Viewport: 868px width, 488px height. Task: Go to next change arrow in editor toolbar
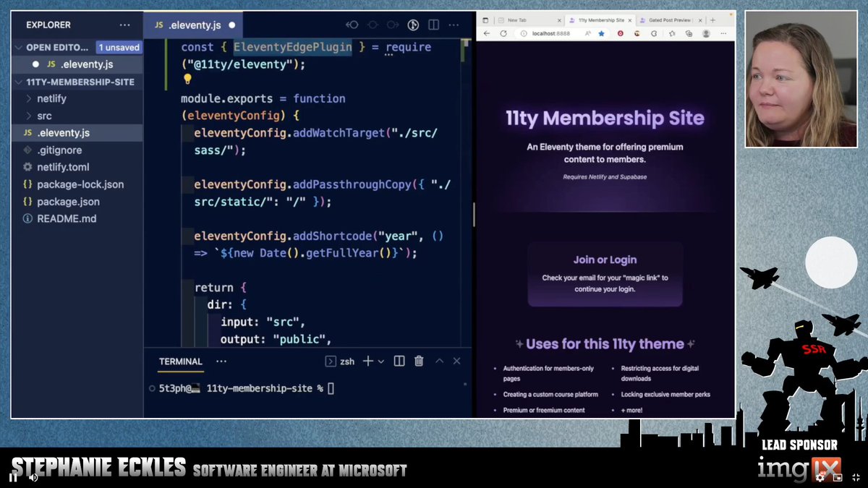tap(393, 25)
